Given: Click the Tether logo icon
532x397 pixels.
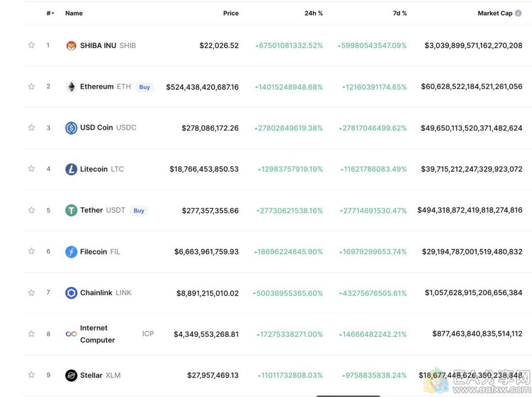Looking at the screenshot, I should pos(71,210).
